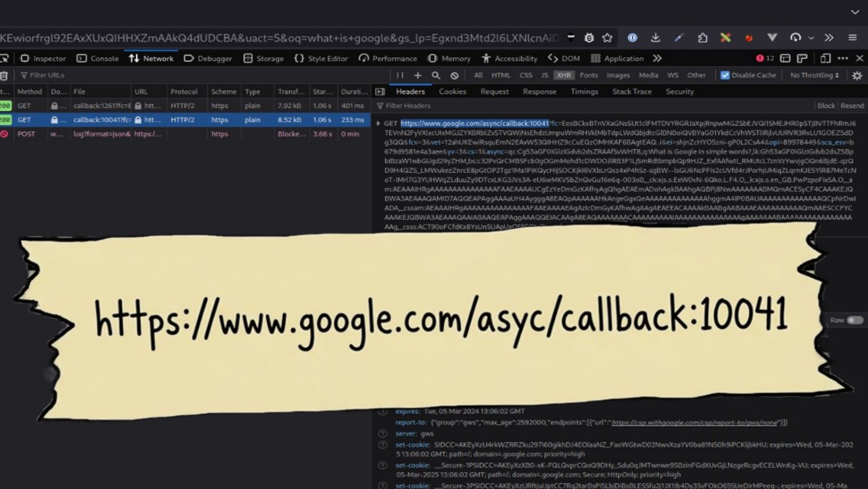The height and width of the screenshot is (489, 868).
Task: Collapse the request details pane toggle
Action: pyautogui.click(x=380, y=92)
